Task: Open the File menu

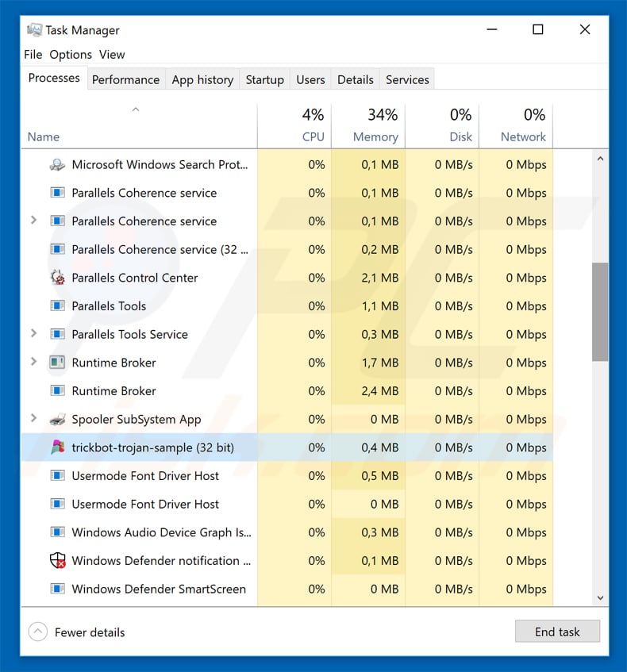Action: coord(33,55)
